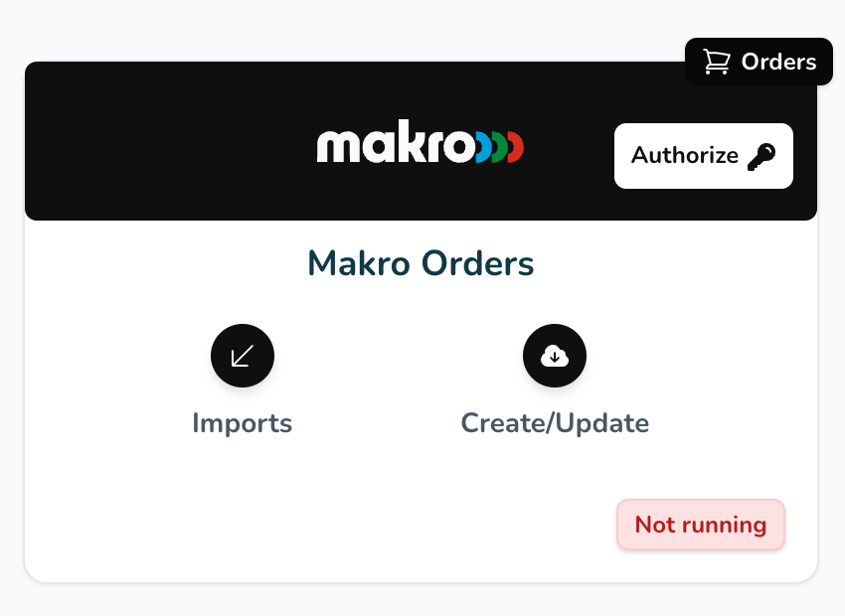Open the Imports arrow circle icon

243,356
